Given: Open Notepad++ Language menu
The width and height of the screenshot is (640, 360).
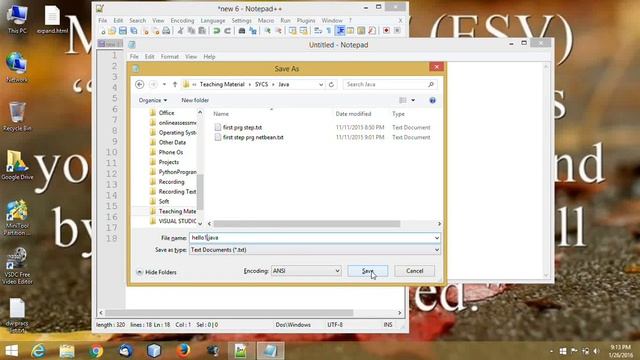Looking at the screenshot, I should coord(213,20).
